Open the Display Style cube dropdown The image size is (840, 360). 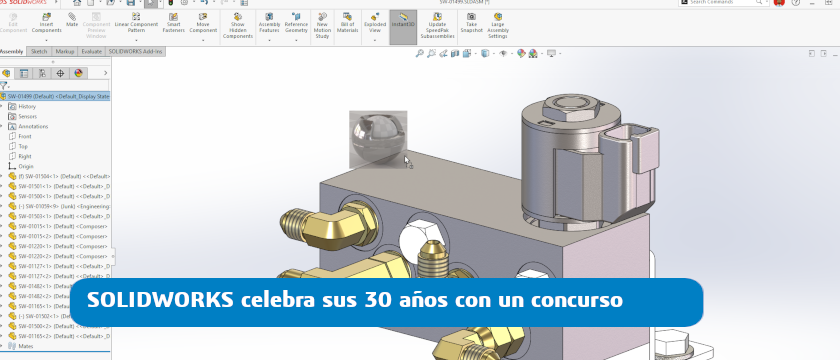point(484,54)
